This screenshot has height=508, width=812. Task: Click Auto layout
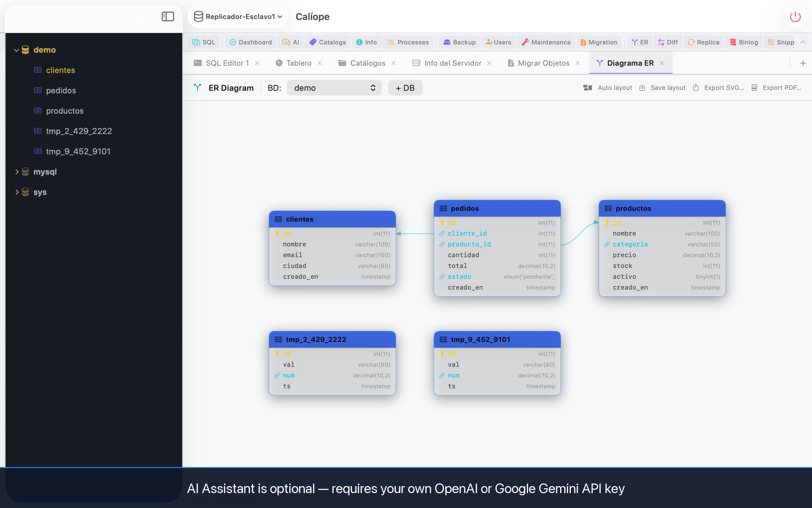pyautogui.click(x=608, y=88)
